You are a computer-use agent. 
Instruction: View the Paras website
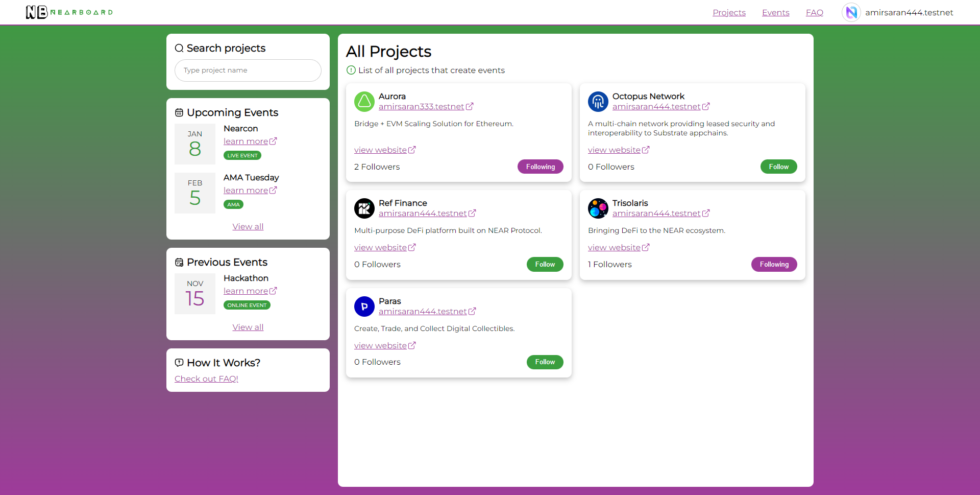[385, 345]
